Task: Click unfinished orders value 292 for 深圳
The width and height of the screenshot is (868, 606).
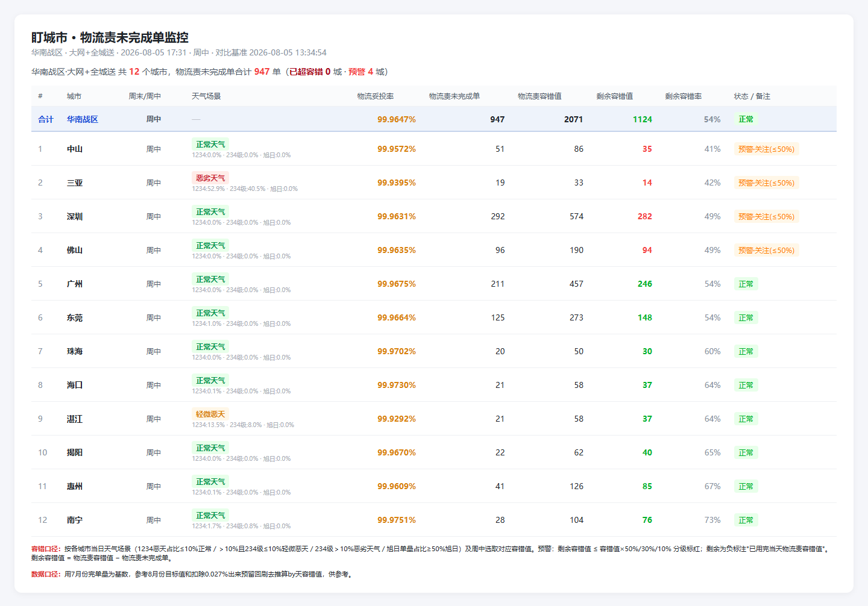Action: pyautogui.click(x=498, y=216)
